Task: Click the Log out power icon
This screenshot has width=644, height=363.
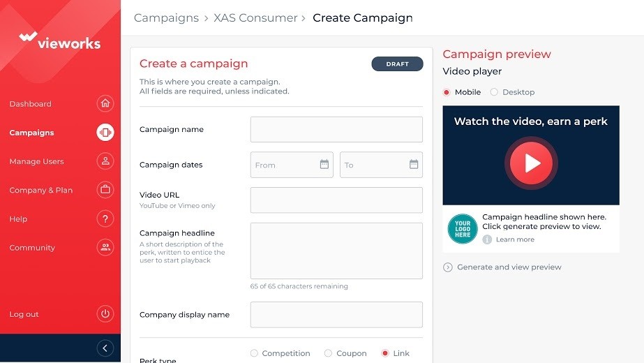Action: tap(105, 314)
